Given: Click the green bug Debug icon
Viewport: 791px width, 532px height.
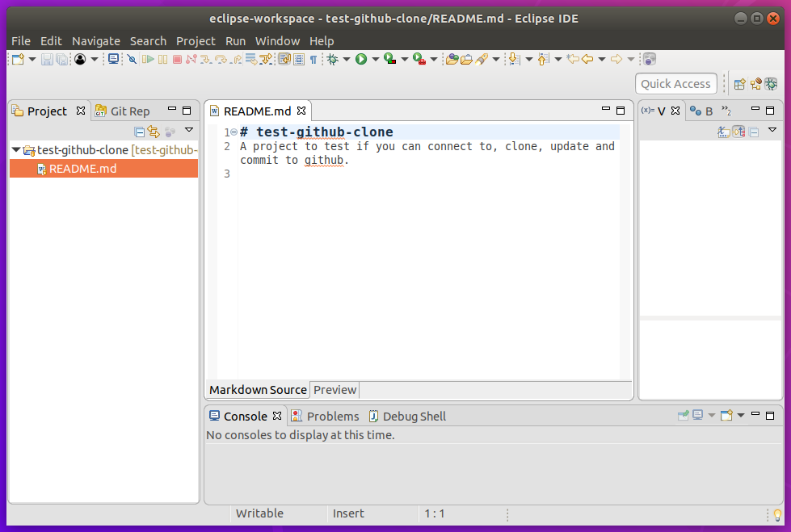Looking at the screenshot, I should point(332,59).
